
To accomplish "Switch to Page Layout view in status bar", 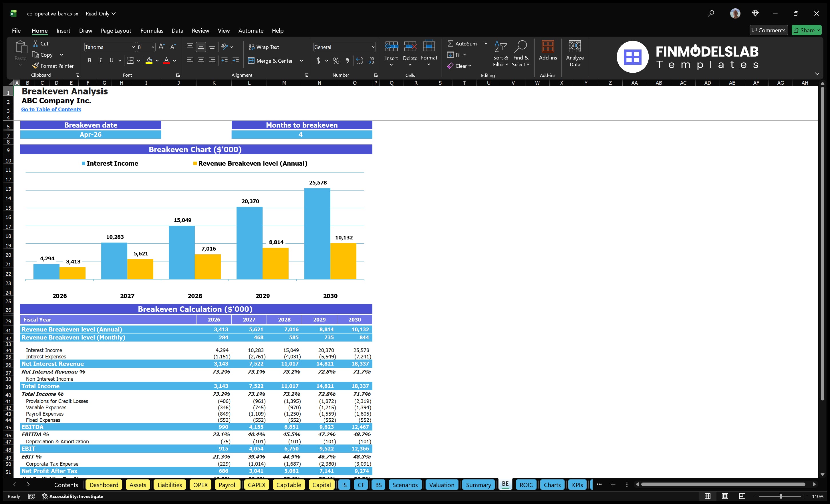I will (x=725, y=496).
